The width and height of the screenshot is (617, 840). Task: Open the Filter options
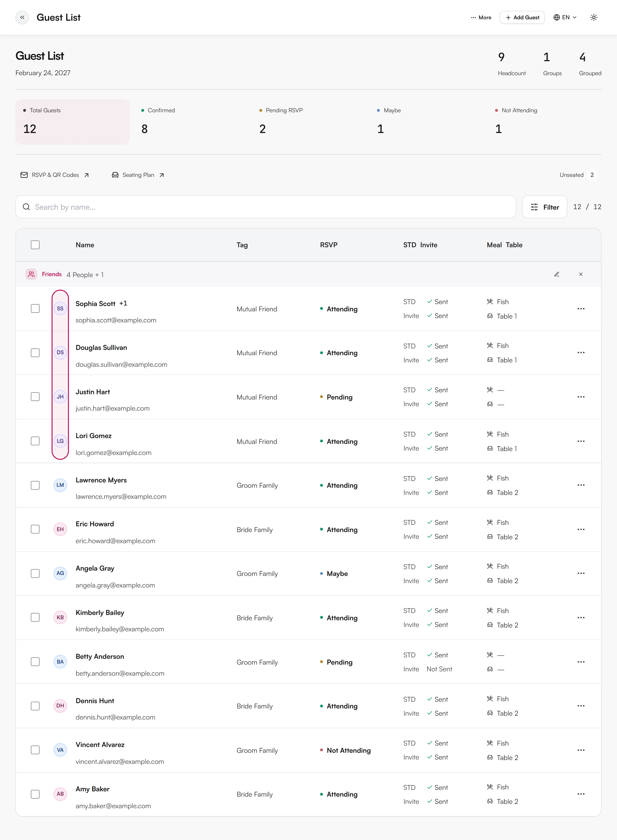(545, 207)
